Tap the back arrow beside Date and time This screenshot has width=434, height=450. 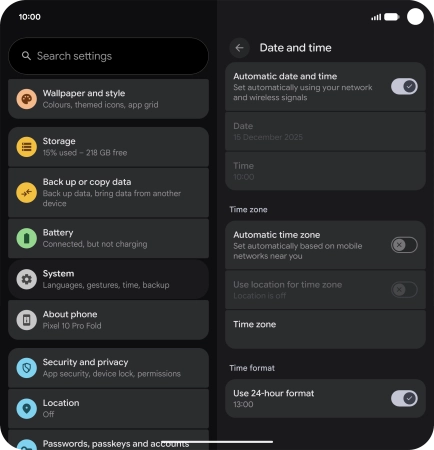[x=239, y=48]
